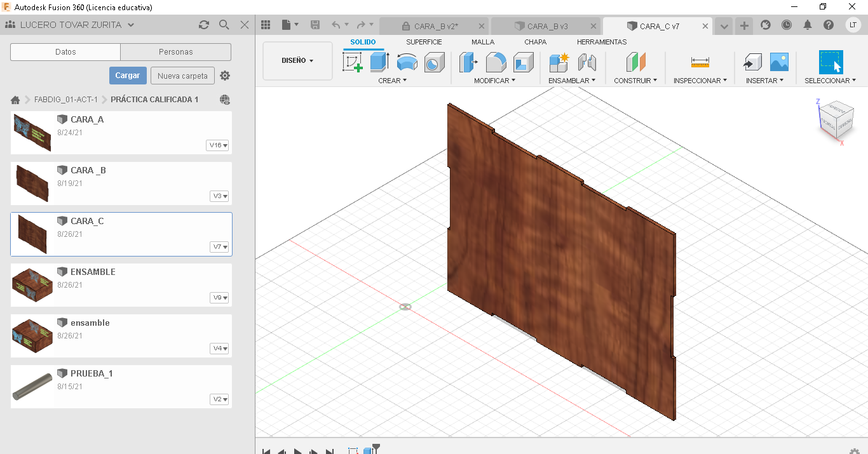The height and width of the screenshot is (454, 868).
Task: Open the extensions icon in top bar
Action: [766, 25]
